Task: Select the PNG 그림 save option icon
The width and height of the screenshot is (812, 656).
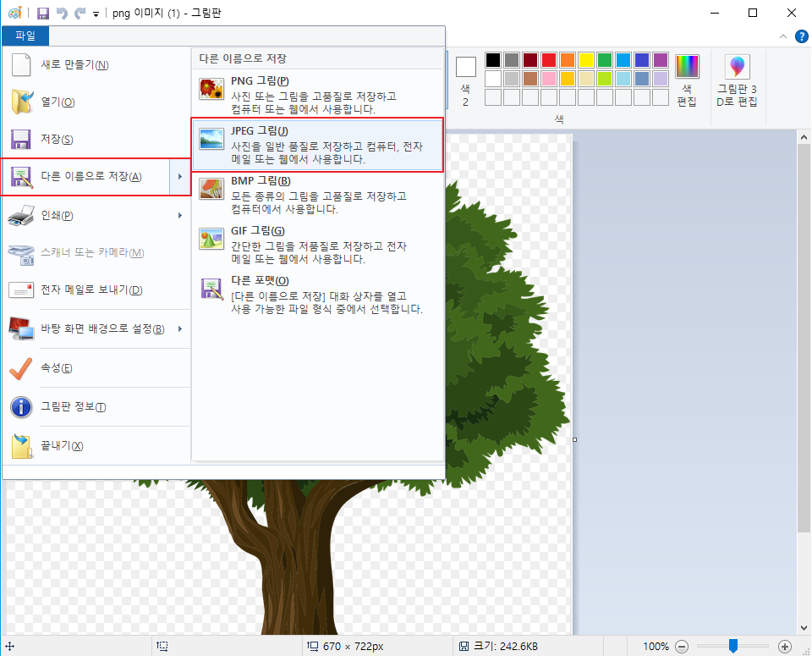Action: tap(211, 87)
